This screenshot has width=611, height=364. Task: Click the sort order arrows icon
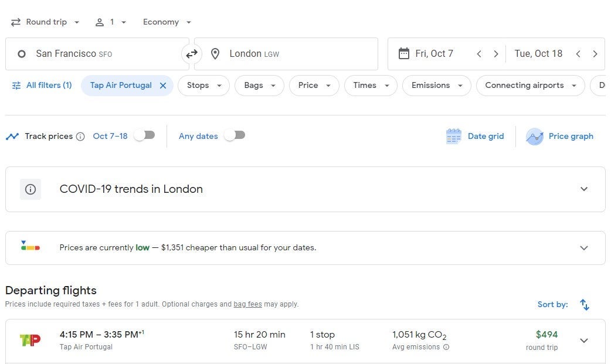584,304
